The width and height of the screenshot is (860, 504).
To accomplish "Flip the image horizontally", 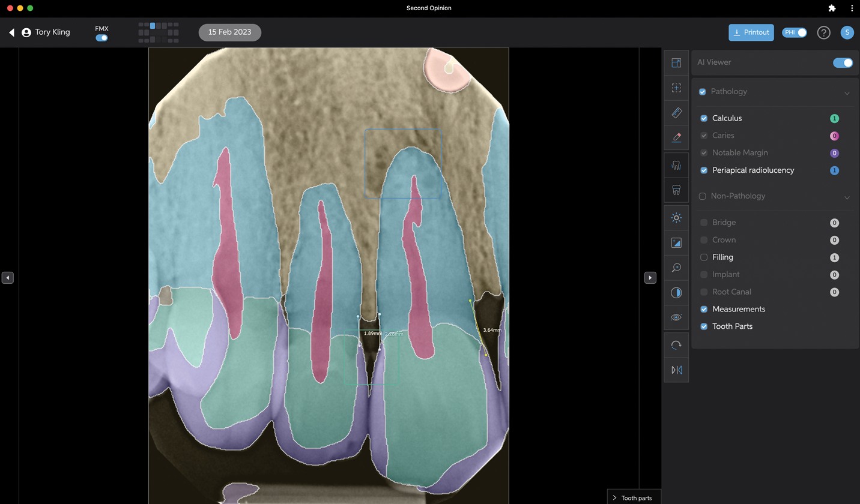I will (x=676, y=370).
